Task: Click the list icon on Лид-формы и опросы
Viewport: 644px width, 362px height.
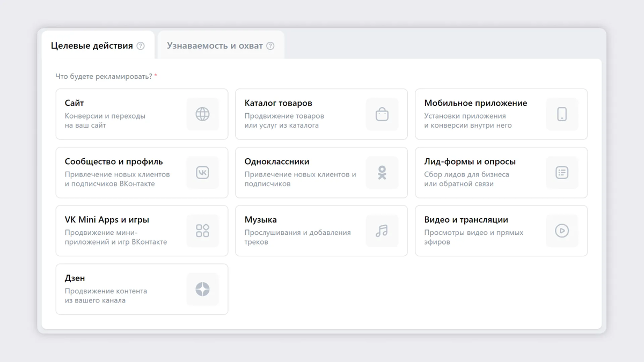Action: pos(562,172)
